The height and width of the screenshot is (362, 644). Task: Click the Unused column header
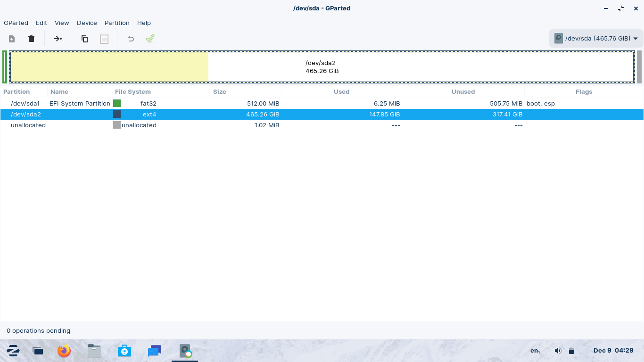click(463, 92)
